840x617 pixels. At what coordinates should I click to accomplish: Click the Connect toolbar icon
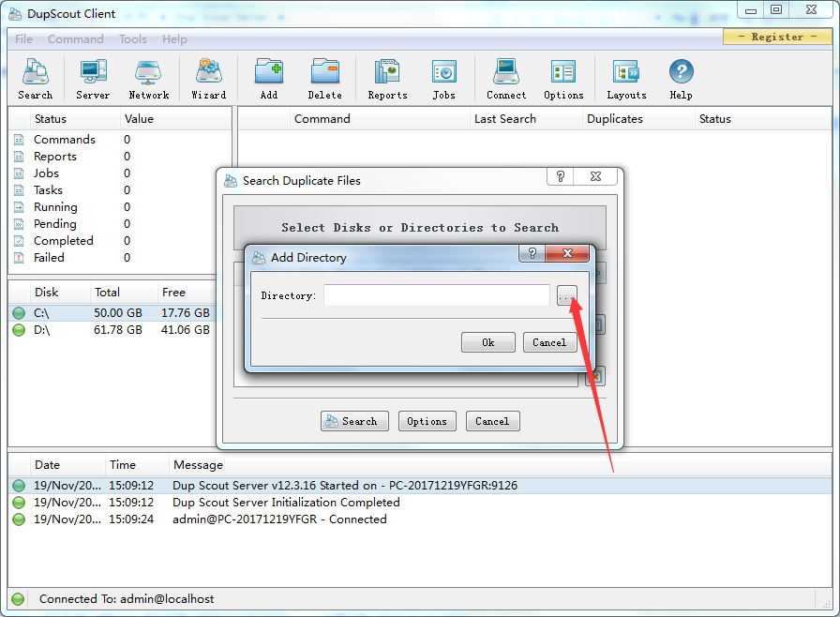[506, 79]
